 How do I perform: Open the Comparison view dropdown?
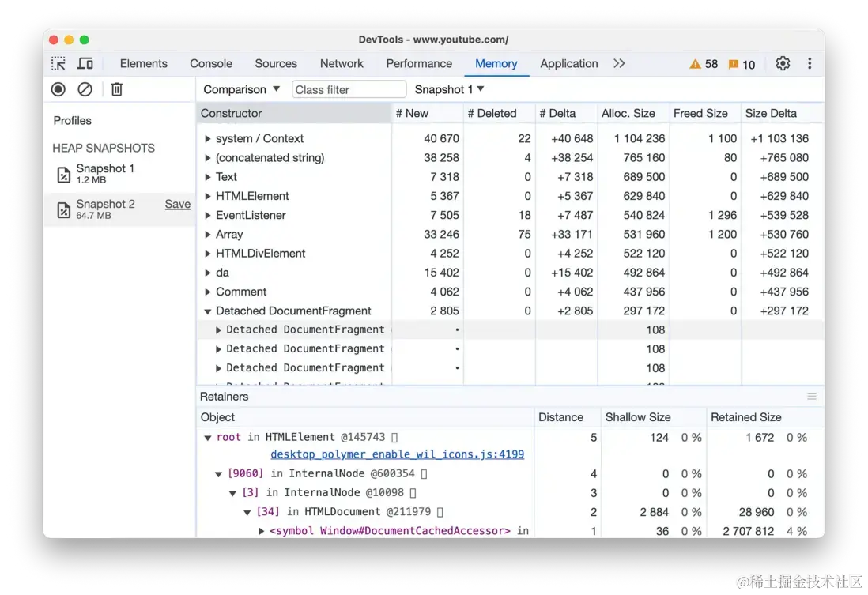241,89
